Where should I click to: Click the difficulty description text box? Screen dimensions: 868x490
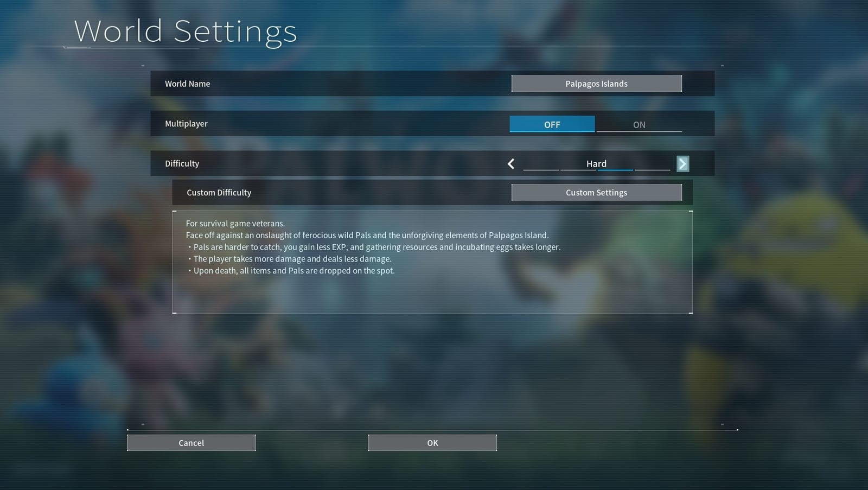[432, 262]
